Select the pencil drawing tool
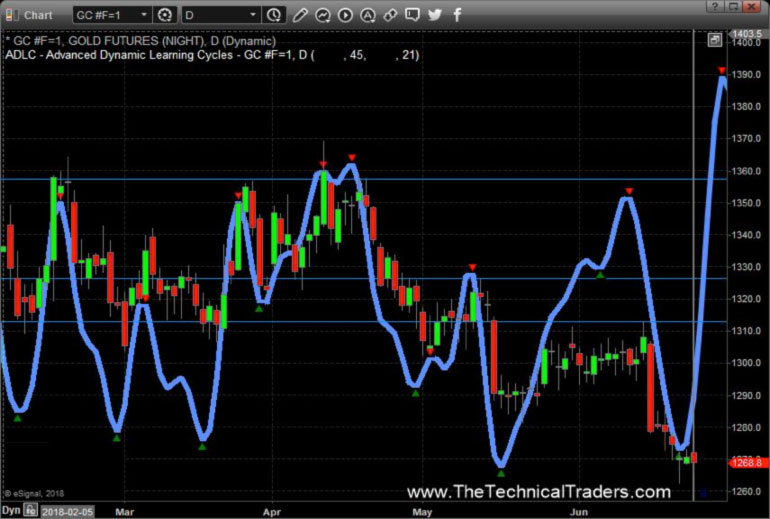This screenshot has height=519, width=770. tap(300, 15)
